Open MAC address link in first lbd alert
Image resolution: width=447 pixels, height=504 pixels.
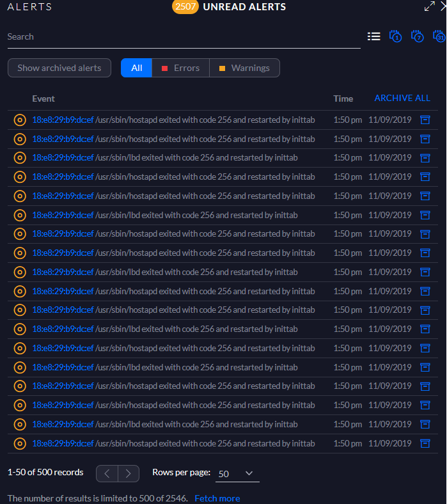63,158
